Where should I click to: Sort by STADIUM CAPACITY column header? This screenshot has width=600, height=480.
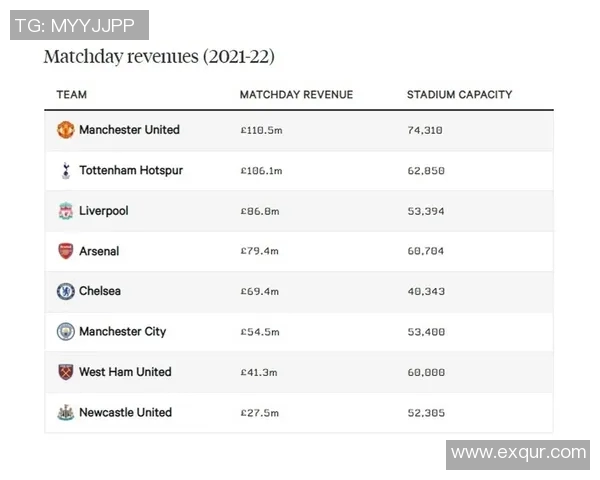pyautogui.click(x=459, y=95)
